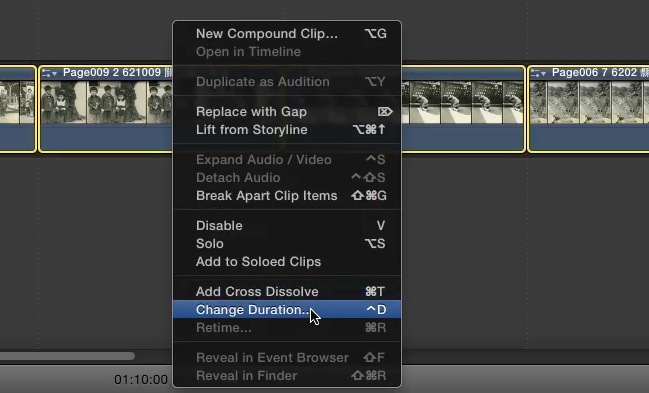Choose Add Cross Dissolve

[x=287, y=292]
